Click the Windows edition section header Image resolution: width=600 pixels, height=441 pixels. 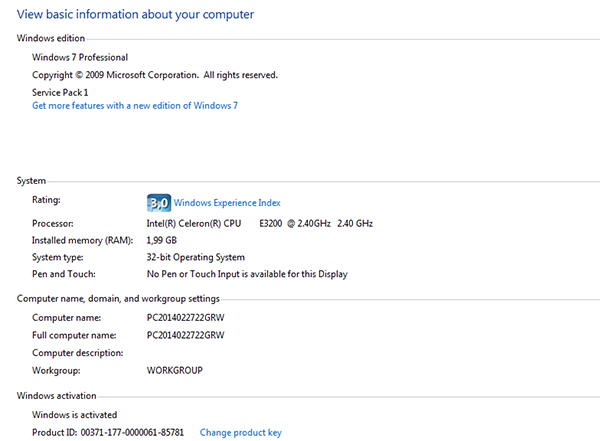click(51, 38)
